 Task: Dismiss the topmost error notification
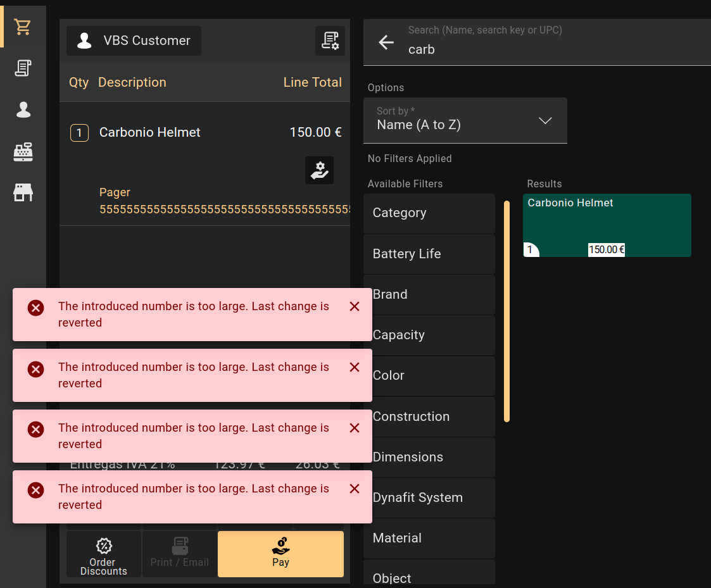click(355, 306)
